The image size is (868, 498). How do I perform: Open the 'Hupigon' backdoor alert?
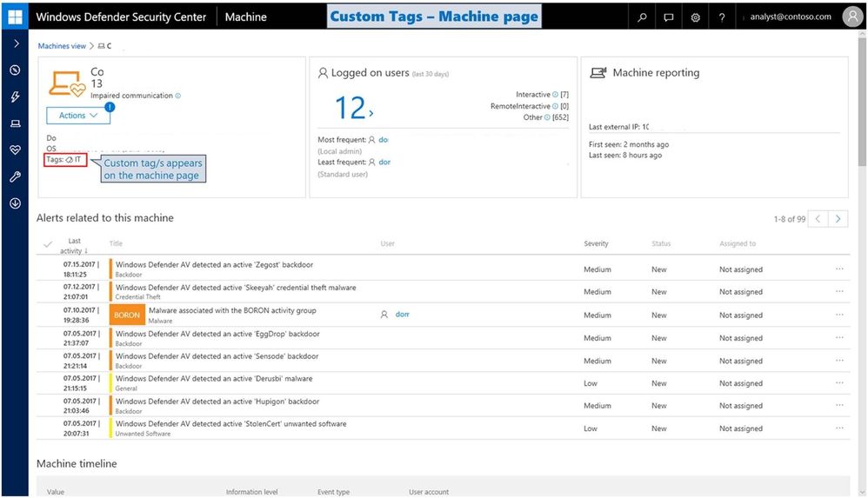tap(217, 402)
